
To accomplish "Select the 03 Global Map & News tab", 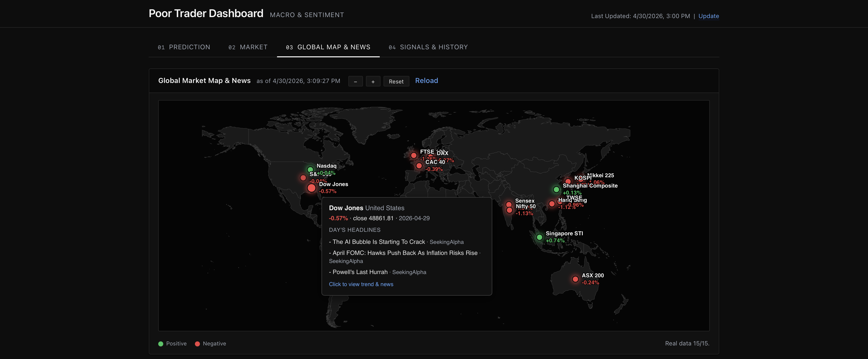I will 328,47.
